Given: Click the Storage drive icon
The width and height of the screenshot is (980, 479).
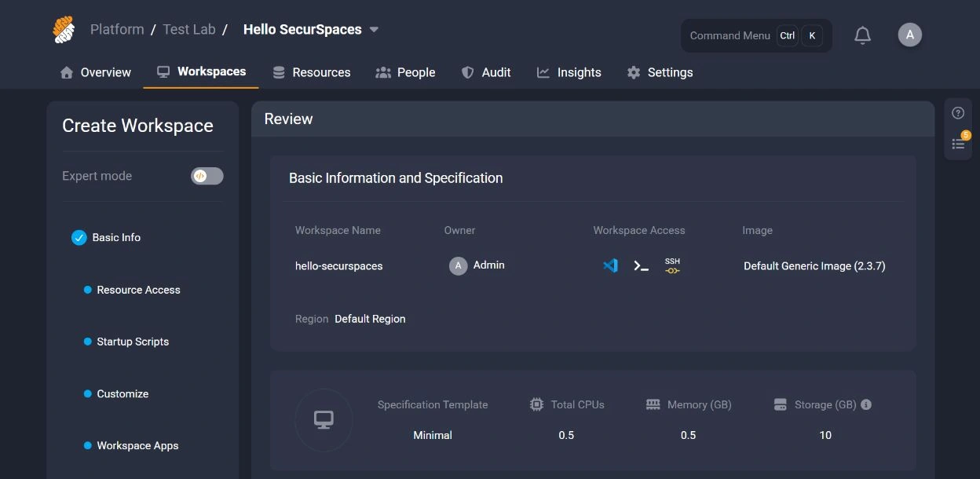Looking at the screenshot, I should (x=780, y=404).
